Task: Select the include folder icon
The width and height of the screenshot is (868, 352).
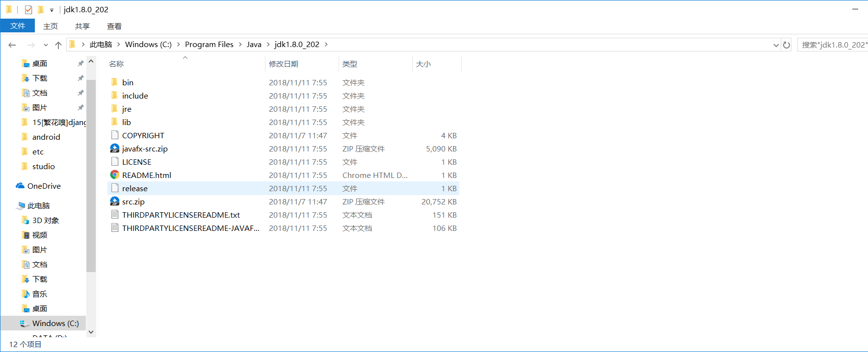Action: coord(114,95)
